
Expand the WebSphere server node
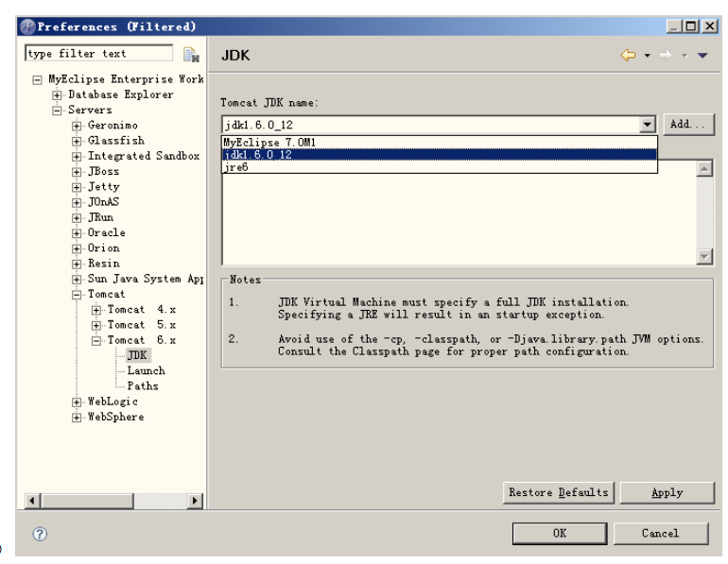pos(77,418)
